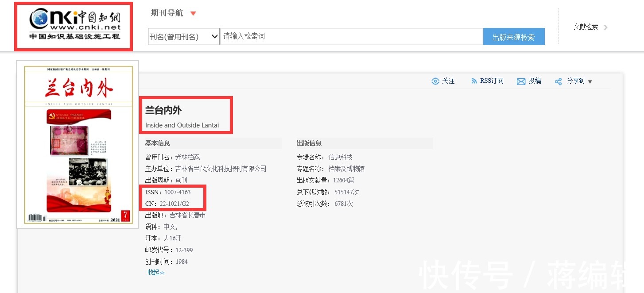644x293 pixels.
Task: Follow the journal via 关注 text
Action: [448, 81]
